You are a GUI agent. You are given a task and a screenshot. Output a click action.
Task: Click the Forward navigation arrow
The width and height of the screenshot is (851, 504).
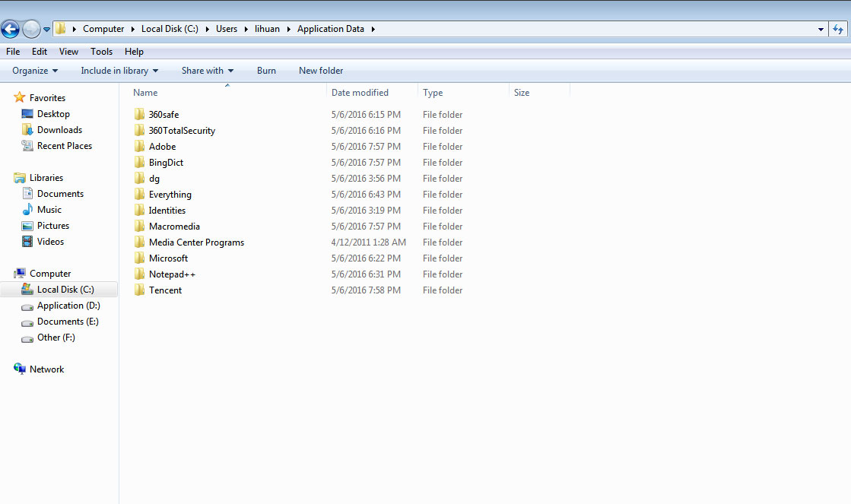coord(31,30)
